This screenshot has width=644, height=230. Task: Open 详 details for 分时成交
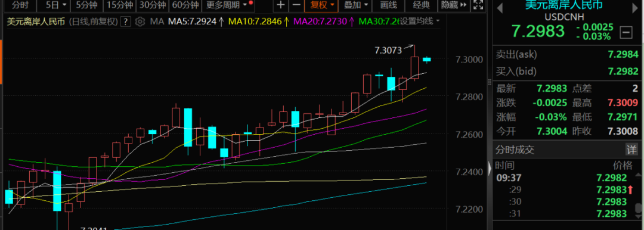pyautogui.click(x=631, y=149)
